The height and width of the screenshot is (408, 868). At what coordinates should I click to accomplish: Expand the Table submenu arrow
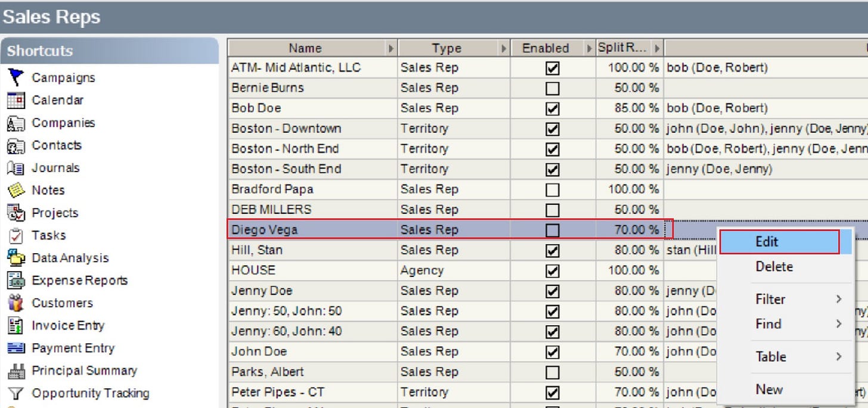point(839,357)
